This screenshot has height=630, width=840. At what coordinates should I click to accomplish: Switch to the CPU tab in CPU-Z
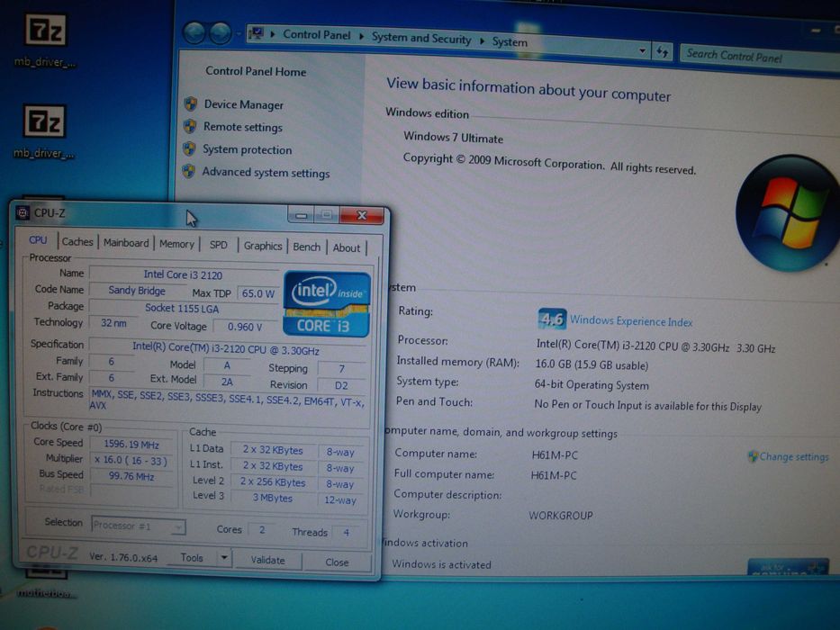38,240
